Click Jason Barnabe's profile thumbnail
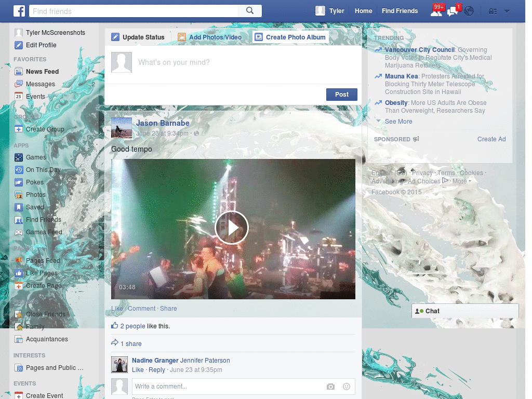This screenshot has height=399, width=532. coord(122,128)
